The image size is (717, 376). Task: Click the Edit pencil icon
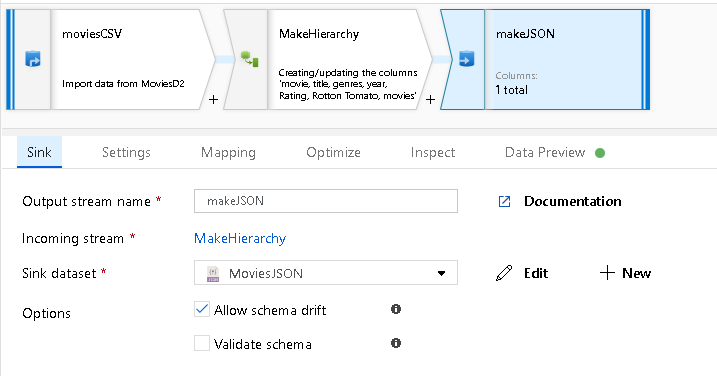(504, 273)
